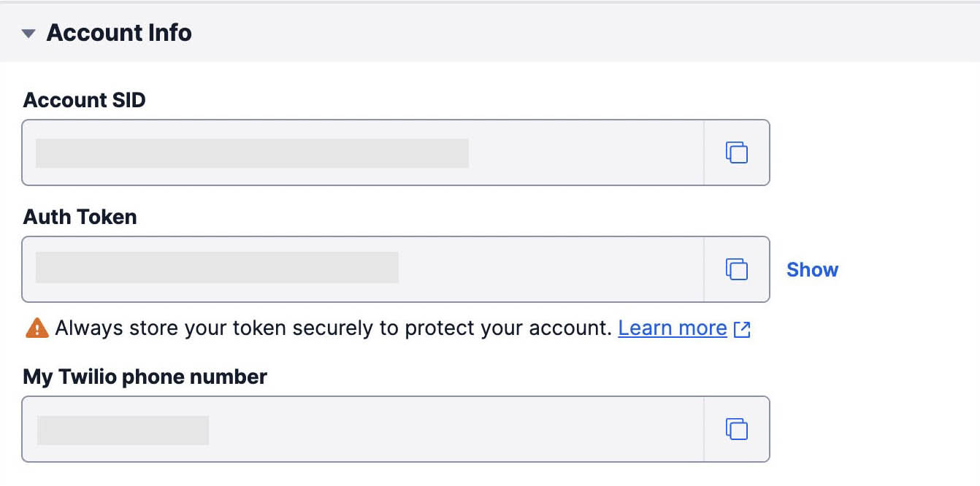
Task: Select the redacted Account SID value
Action: 252,153
